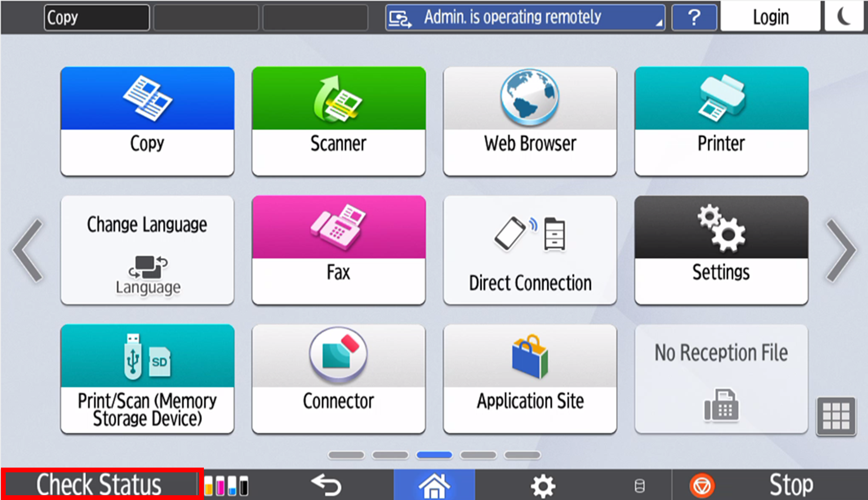This screenshot has width=868, height=500.
Task: Jump to second home page indicator
Action: 390,455
